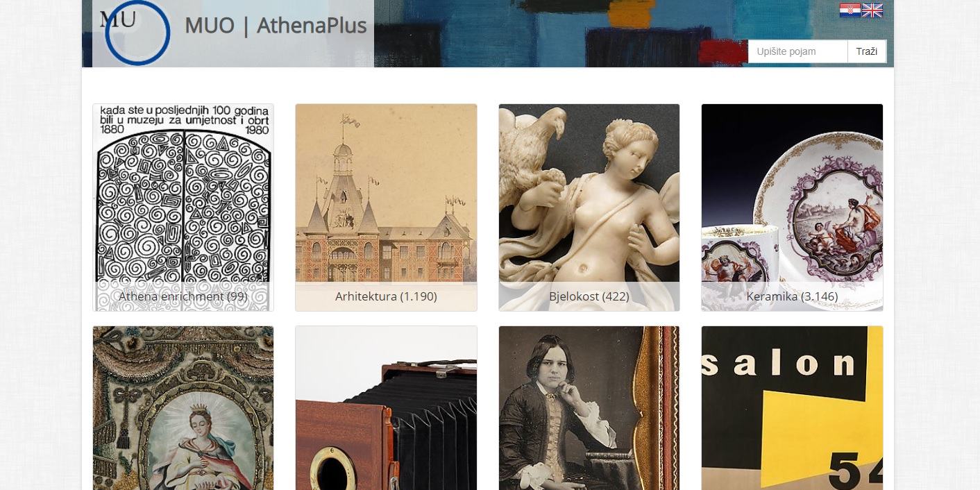Open the embroidered Madonna textile thumbnail
The width and height of the screenshot is (980, 490).
183,408
